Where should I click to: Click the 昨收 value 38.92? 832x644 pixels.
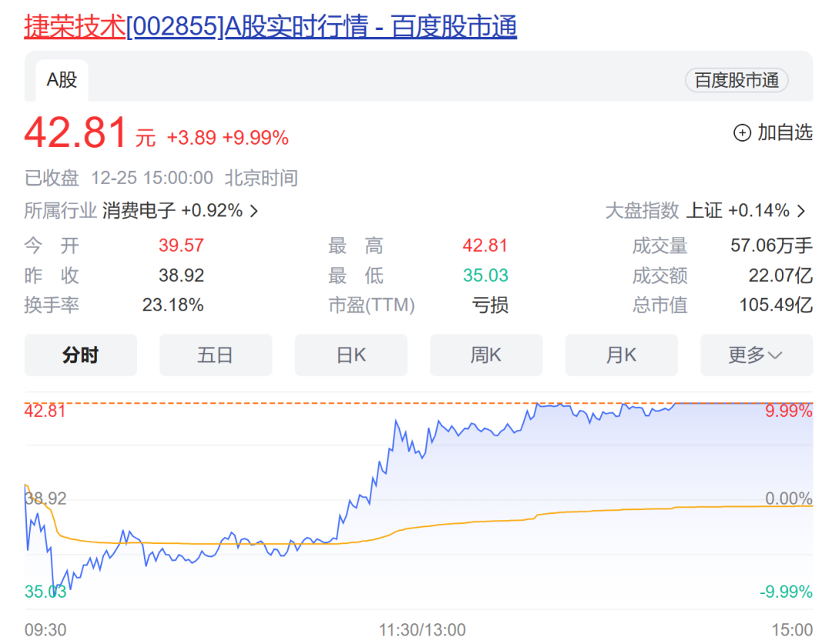(182, 275)
